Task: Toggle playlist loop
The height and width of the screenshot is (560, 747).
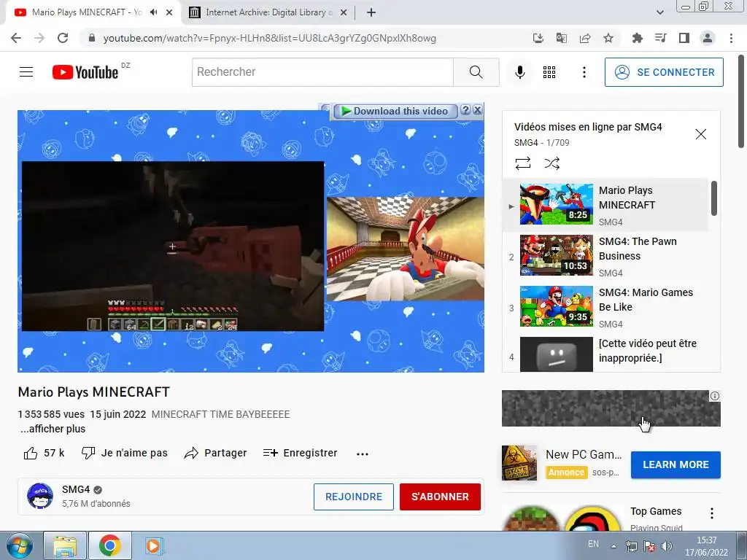Action: pyautogui.click(x=522, y=163)
